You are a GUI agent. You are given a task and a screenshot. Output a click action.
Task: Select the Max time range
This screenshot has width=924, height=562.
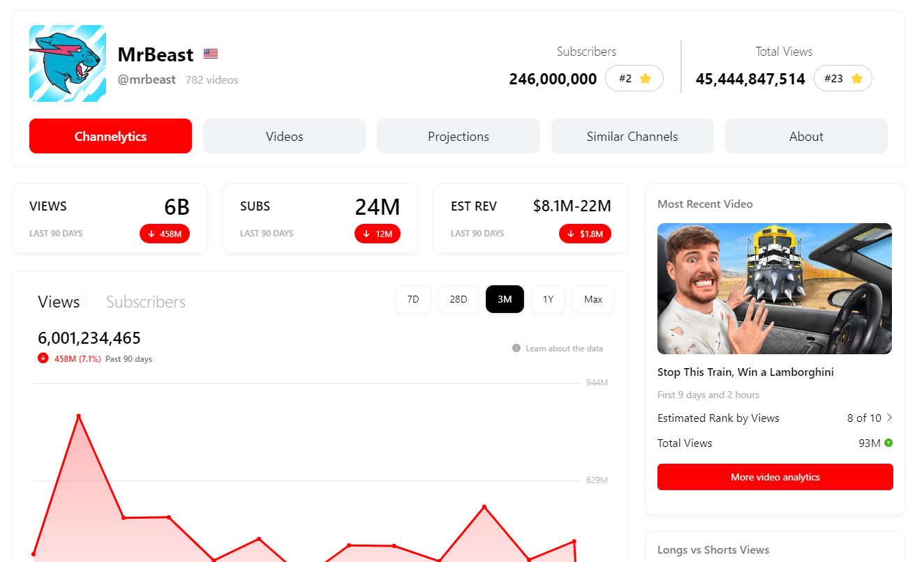(x=593, y=298)
